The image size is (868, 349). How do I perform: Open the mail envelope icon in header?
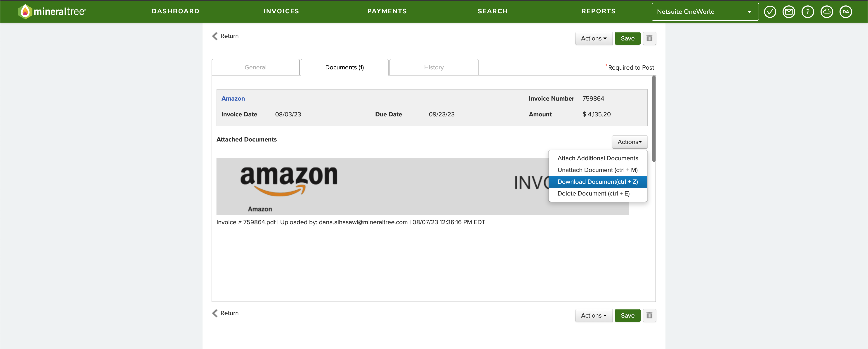789,12
